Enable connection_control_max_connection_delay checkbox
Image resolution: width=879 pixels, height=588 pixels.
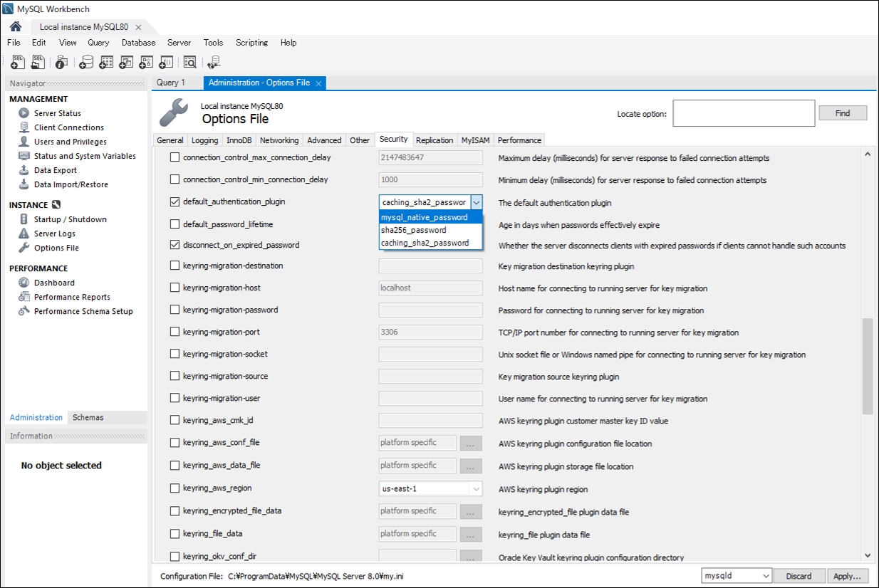(175, 157)
